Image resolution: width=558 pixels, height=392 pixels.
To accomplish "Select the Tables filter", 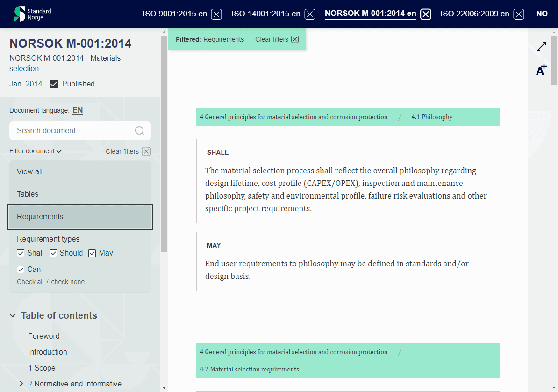I will tap(80, 194).
